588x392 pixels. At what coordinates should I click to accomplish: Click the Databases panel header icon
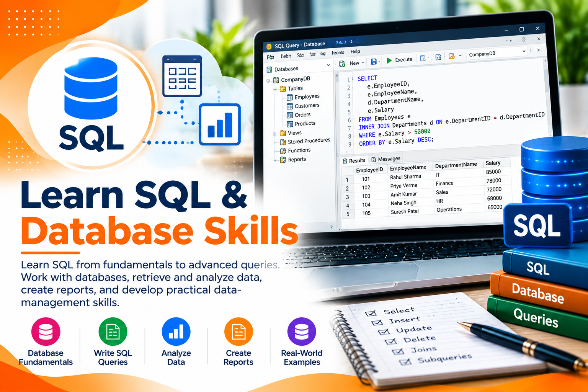(x=269, y=70)
